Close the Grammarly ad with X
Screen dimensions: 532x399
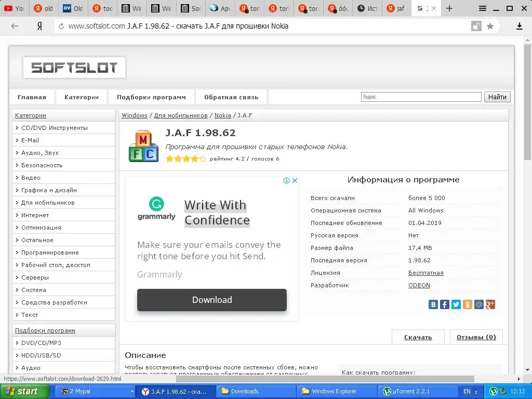pos(295,180)
